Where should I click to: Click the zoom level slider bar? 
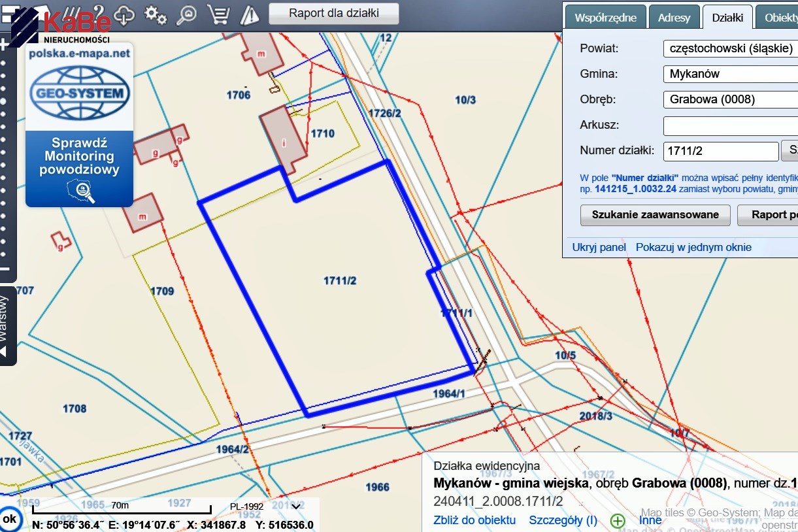coord(5,157)
